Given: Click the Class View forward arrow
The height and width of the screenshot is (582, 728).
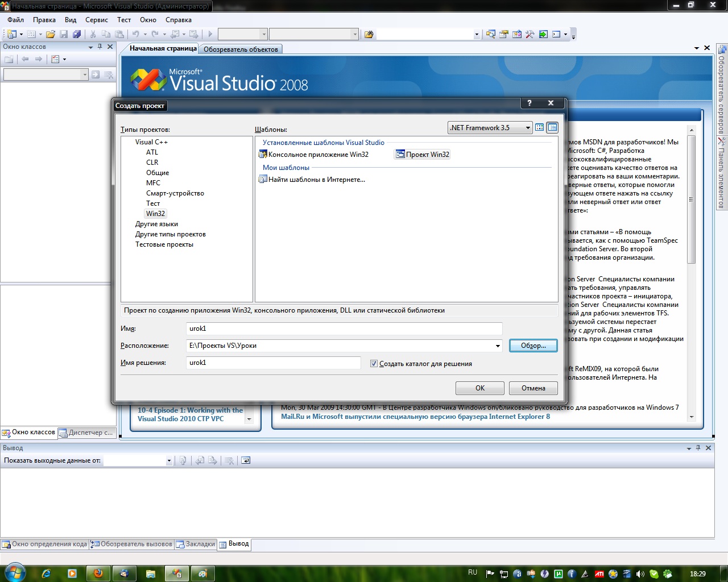Looking at the screenshot, I should point(38,59).
